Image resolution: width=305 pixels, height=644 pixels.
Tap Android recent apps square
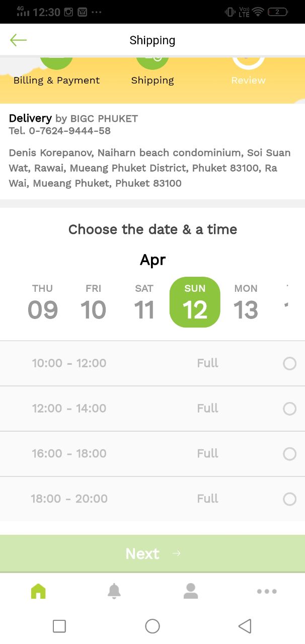click(59, 626)
